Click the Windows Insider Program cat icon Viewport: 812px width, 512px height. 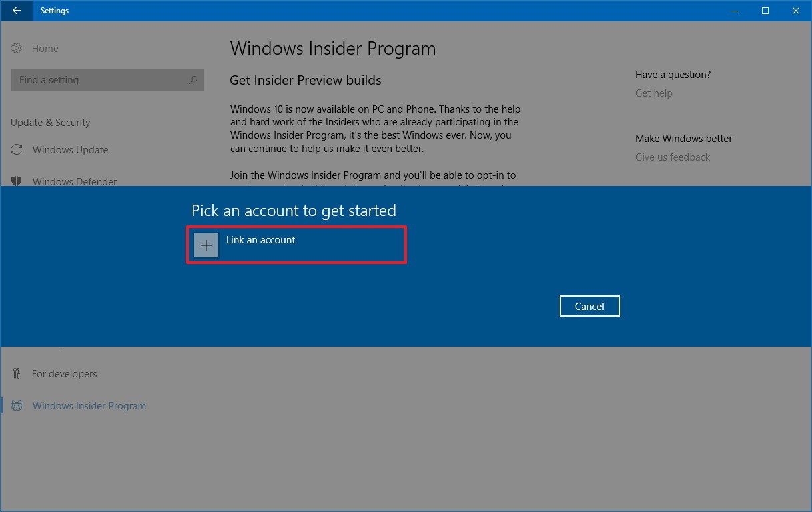coord(17,406)
